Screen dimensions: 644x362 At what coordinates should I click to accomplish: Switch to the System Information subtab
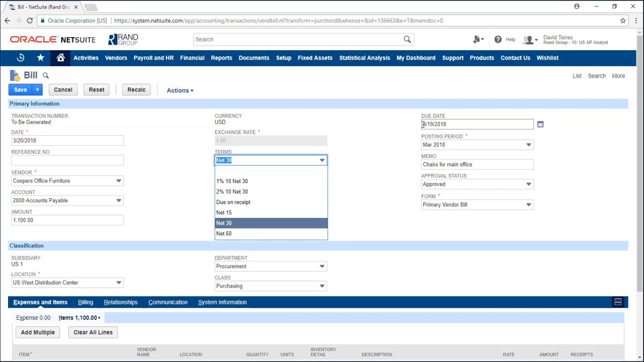point(222,302)
